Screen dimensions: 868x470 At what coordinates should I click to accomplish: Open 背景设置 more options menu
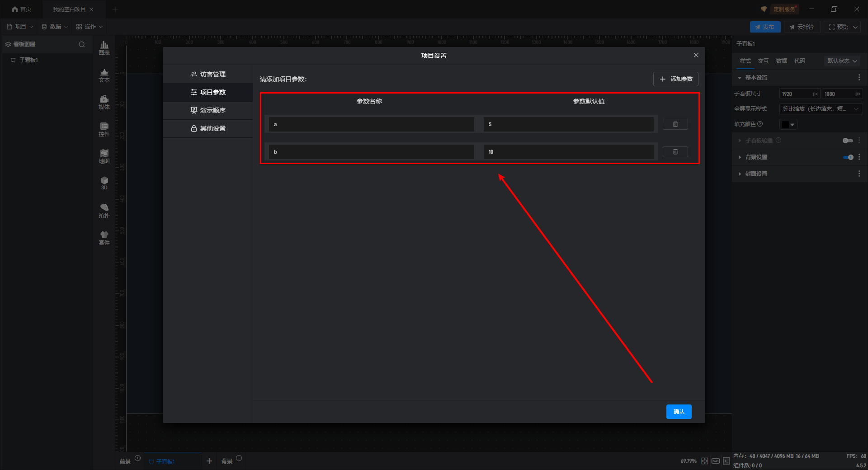click(859, 157)
